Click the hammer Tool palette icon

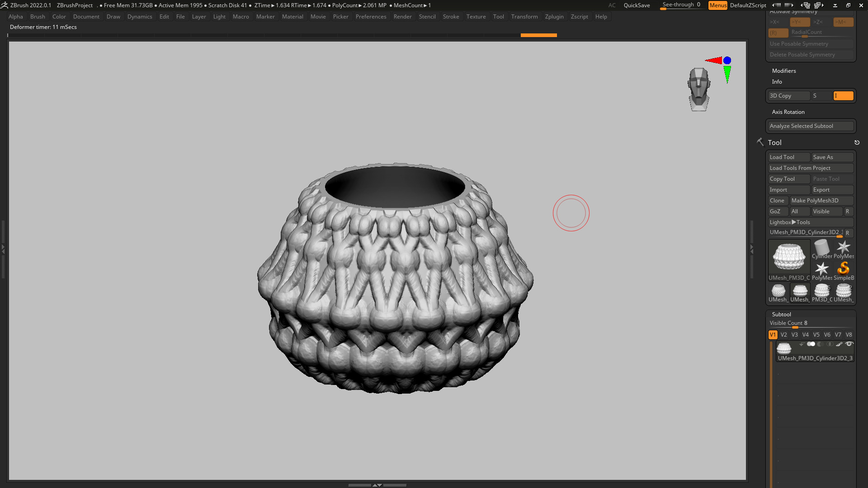(x=760, y=142)
